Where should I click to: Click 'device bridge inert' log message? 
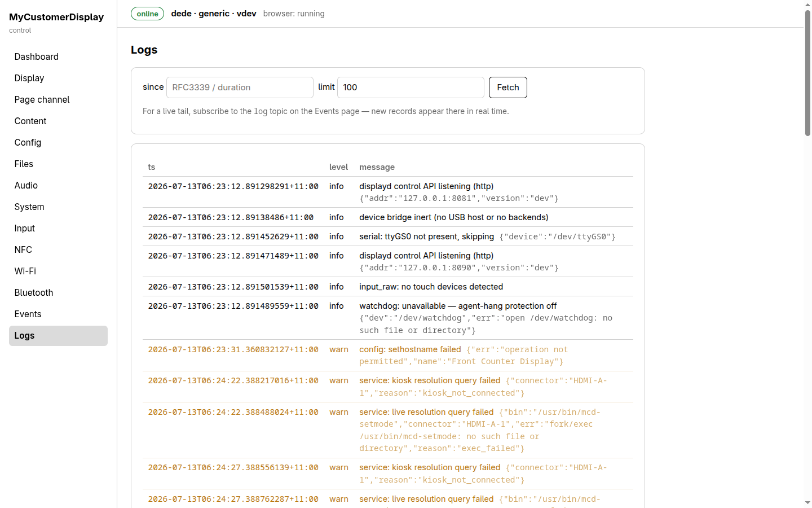(x=453, y=217)
